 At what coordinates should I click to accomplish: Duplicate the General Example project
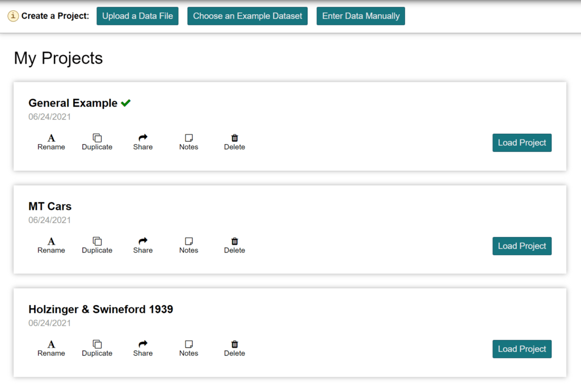(x=97, y=142)
